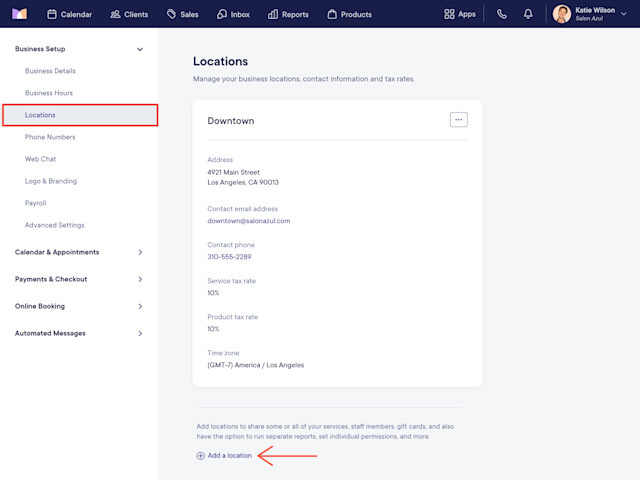The width and height of the screenshot is (640, 480).
Task: Expand the Calendar & Appointments section
Action: pyautogui.click(x=140, y=252)
